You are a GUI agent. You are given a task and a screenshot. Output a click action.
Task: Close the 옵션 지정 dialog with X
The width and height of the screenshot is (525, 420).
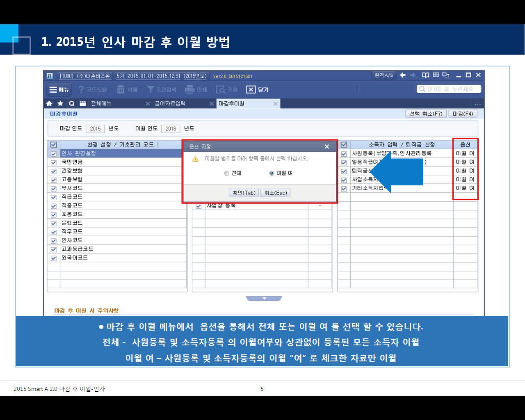326,146
